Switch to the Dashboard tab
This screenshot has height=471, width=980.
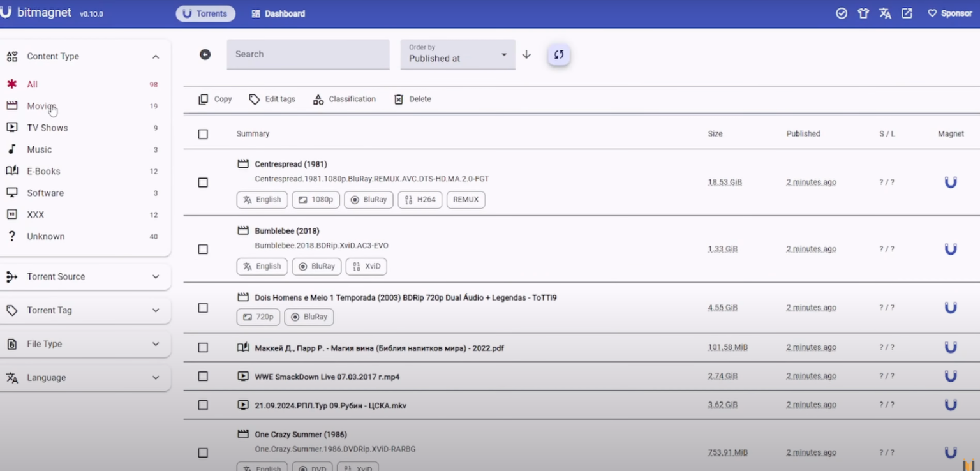tap(278, 13)
